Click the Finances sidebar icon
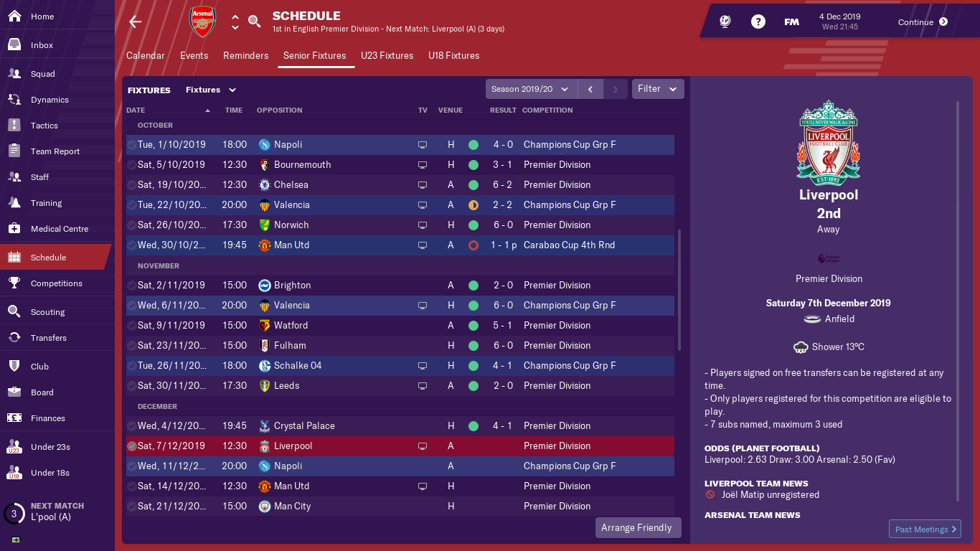 (14, 418)
